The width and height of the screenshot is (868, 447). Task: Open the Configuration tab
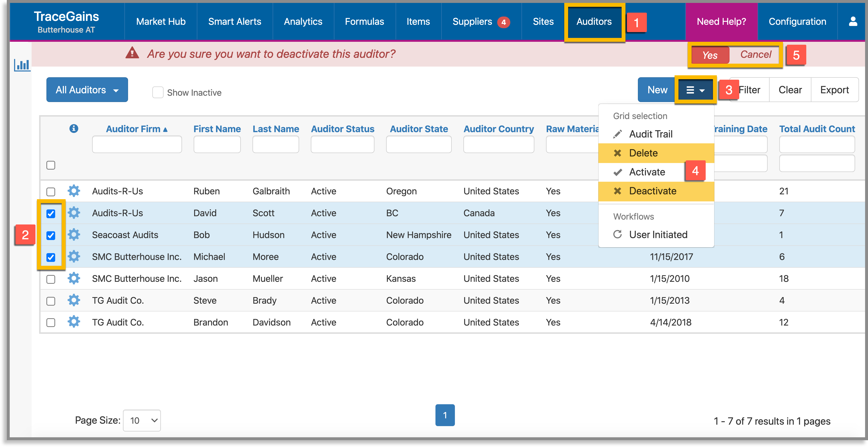[797, 22]
